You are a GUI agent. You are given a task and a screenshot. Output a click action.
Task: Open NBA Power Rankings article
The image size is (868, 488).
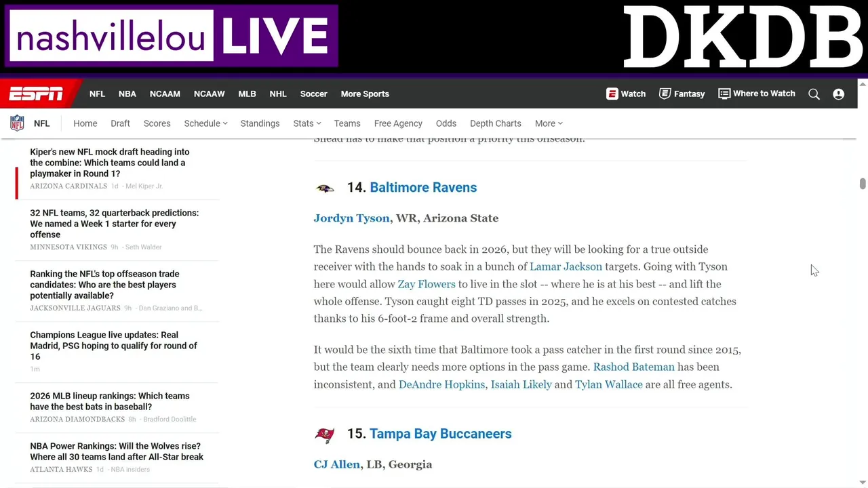tap(117, 451)
